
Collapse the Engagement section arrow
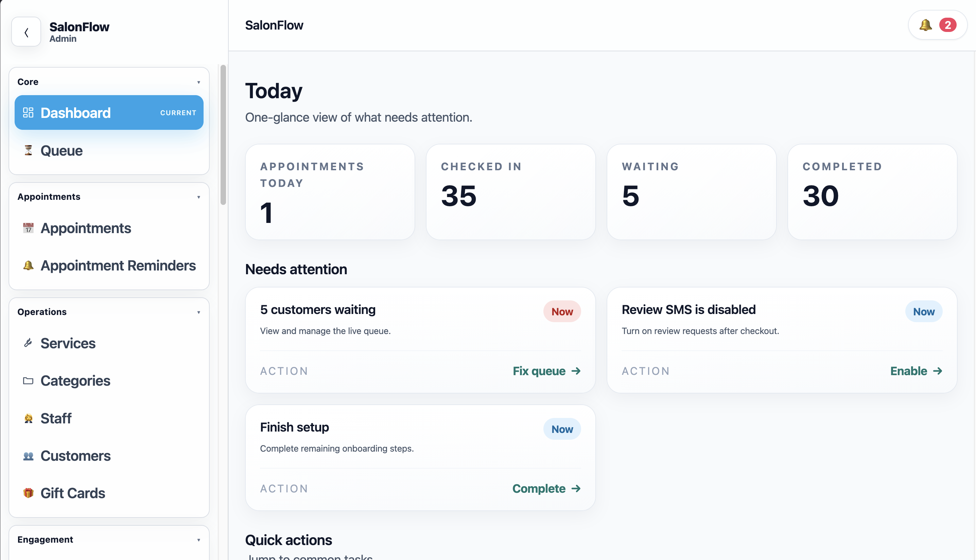[199, 540]
